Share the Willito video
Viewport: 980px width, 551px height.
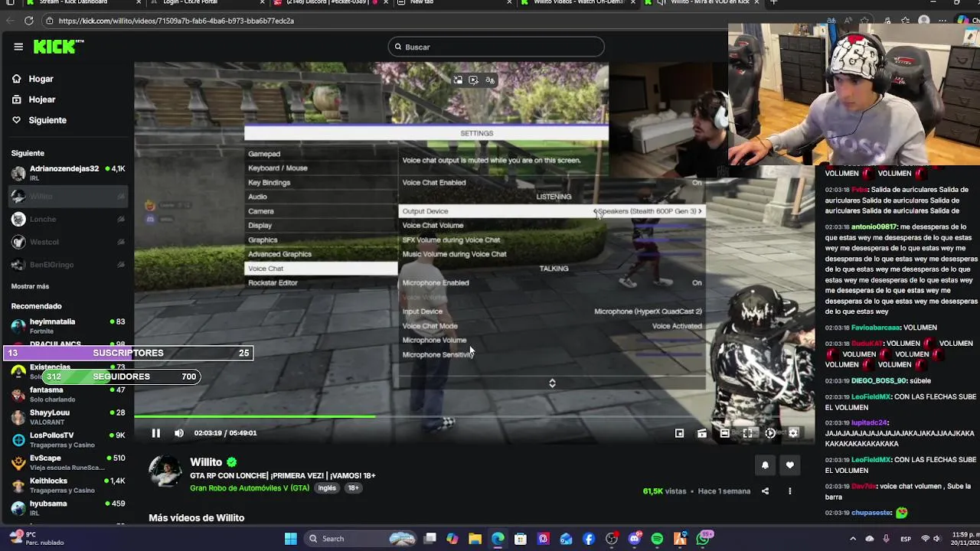point(765,491)
